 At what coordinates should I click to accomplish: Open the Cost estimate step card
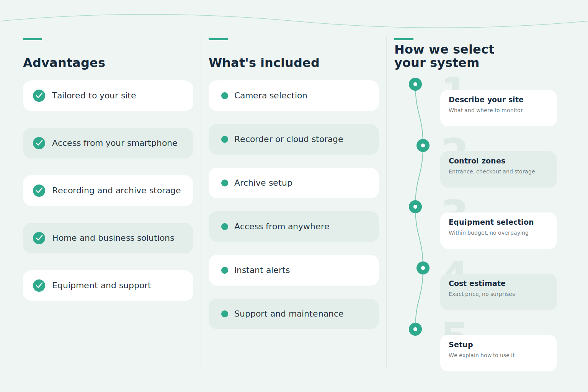click(x=498, y=292)
